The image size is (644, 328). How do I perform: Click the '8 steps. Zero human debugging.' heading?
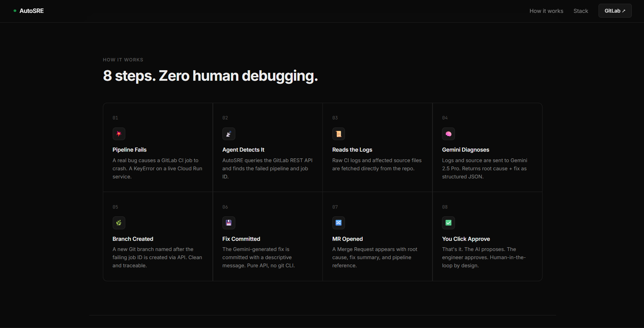click(210, 76)
